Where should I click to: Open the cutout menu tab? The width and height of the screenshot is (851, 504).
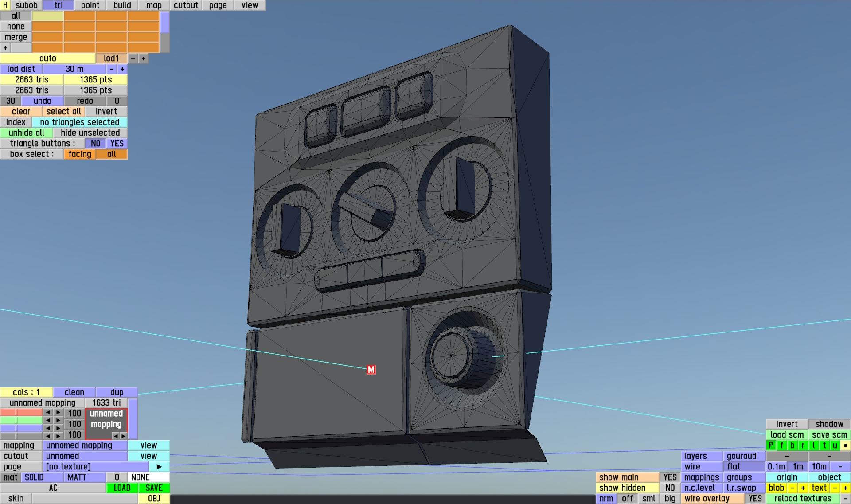[186, 5]
